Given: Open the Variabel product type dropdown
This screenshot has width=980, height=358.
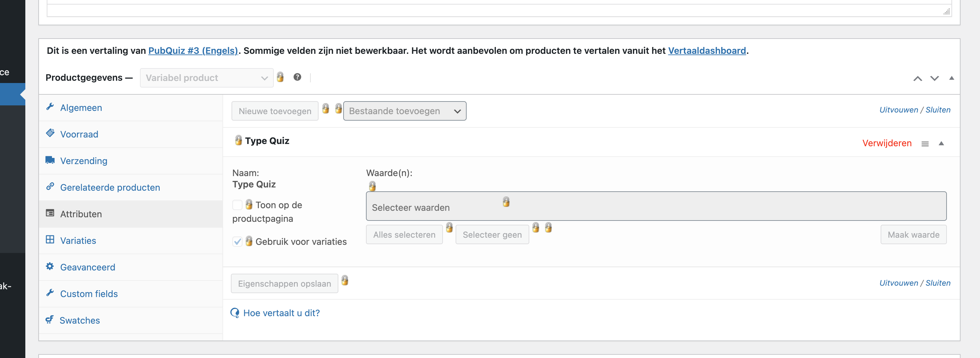Looking at the screenshot, I should [207, 78].
